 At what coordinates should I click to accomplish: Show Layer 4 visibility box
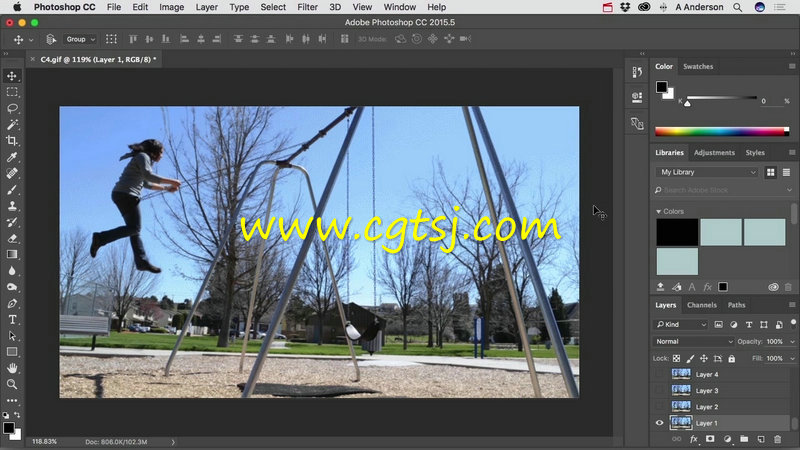[659, 374]
